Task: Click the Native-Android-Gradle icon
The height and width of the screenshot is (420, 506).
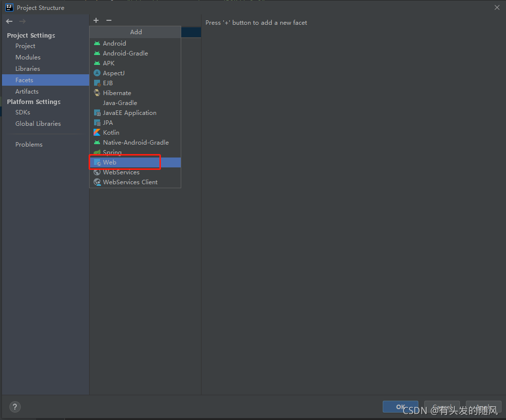Action: pos(97,142)
